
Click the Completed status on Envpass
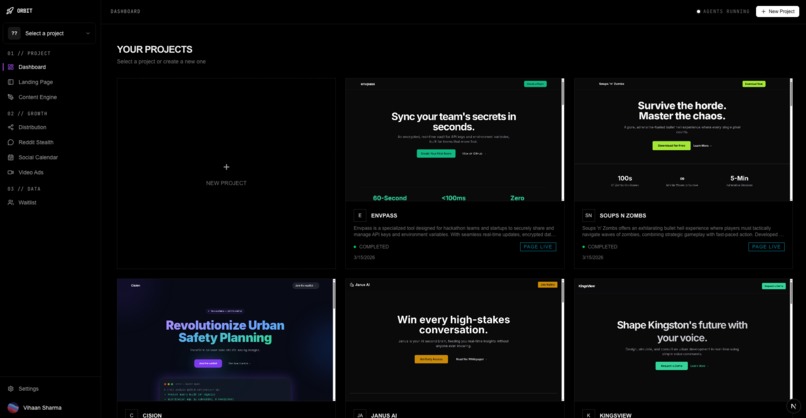372,247
